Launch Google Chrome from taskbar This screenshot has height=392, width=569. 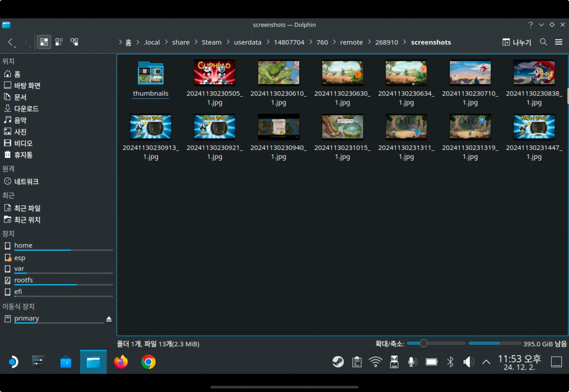(148, 362)
